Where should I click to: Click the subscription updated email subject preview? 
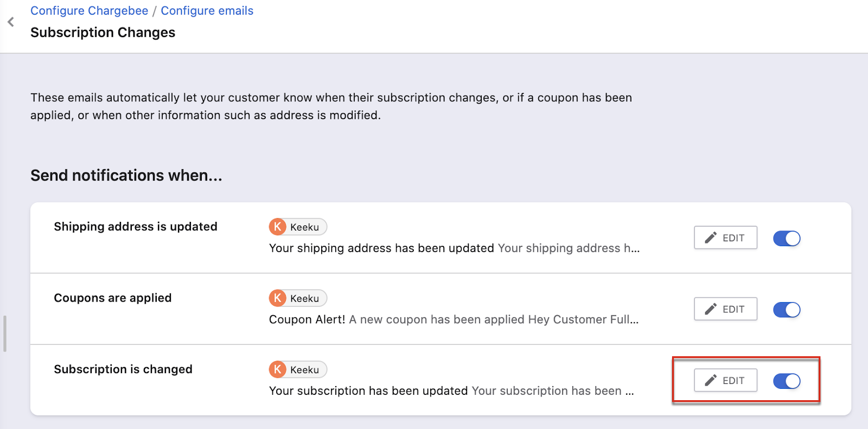pos(368,391)
